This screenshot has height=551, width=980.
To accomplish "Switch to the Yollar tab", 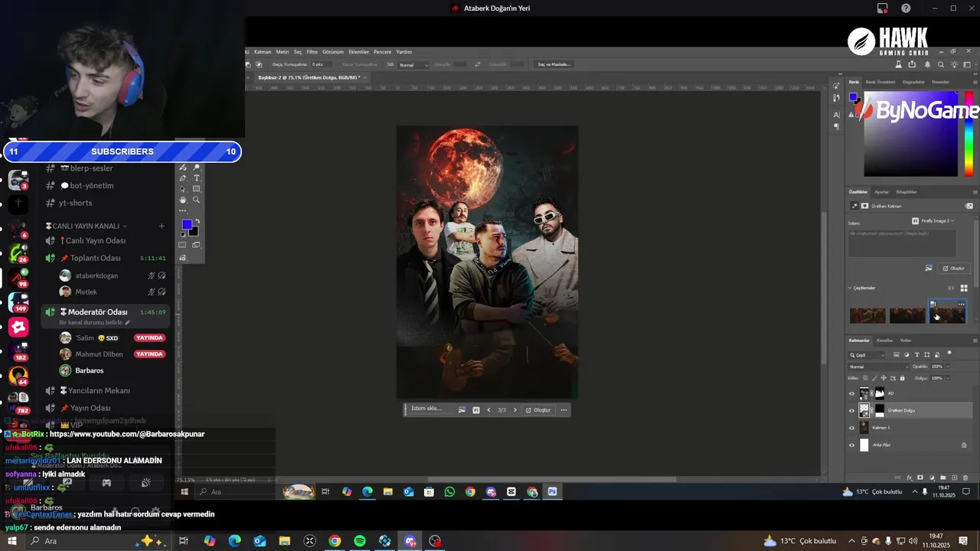I will point(906,341).
